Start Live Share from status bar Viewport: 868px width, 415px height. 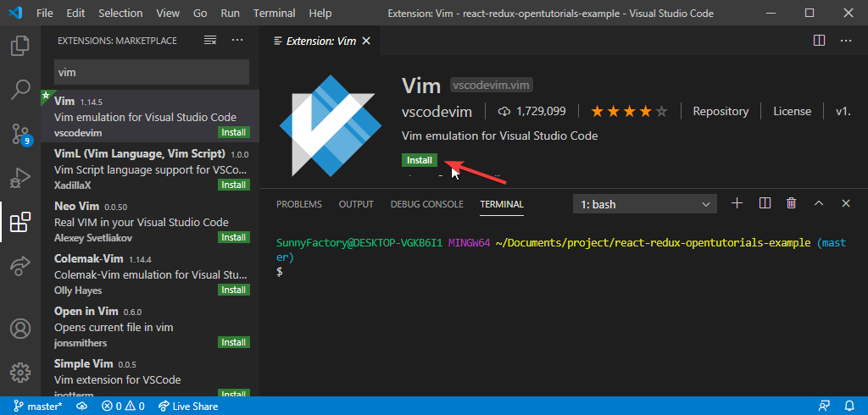pos(188,407)
